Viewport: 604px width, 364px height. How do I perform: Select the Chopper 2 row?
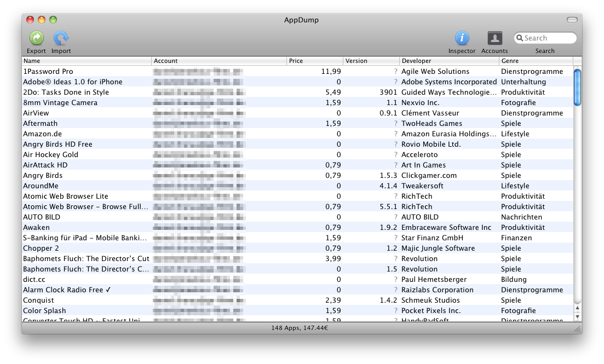tap(297, 248)
